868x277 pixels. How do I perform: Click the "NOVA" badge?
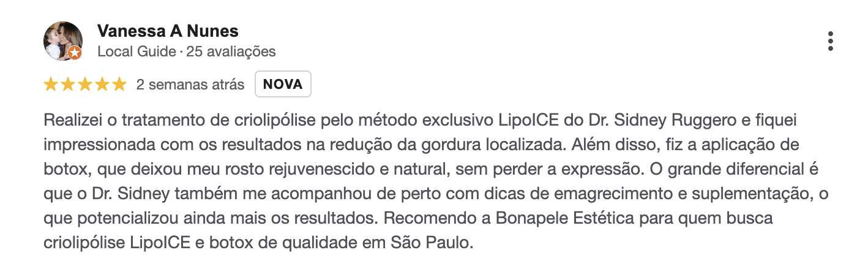pyautogui.click(x=283, y=85)
